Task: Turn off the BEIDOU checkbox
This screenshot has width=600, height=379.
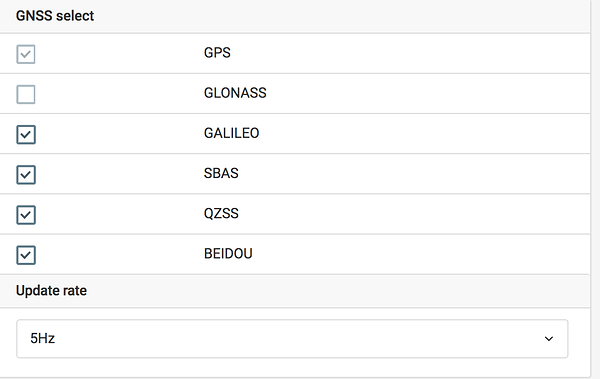Action: (26, 255)
